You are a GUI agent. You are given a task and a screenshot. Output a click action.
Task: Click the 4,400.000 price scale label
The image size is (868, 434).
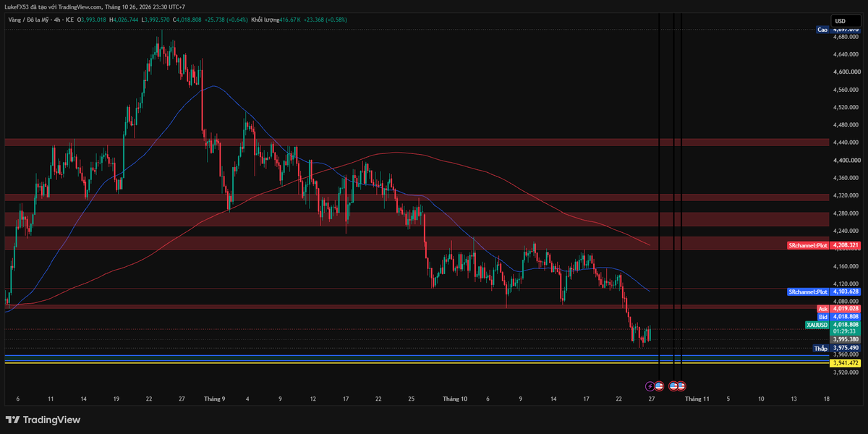coord(846,161)
